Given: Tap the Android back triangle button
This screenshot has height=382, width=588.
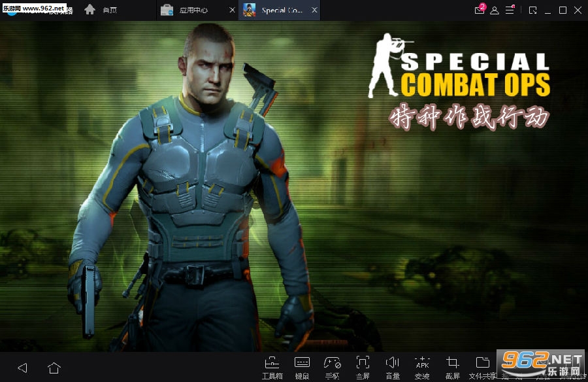Looking at the screenshot, I should coord(22,368).
